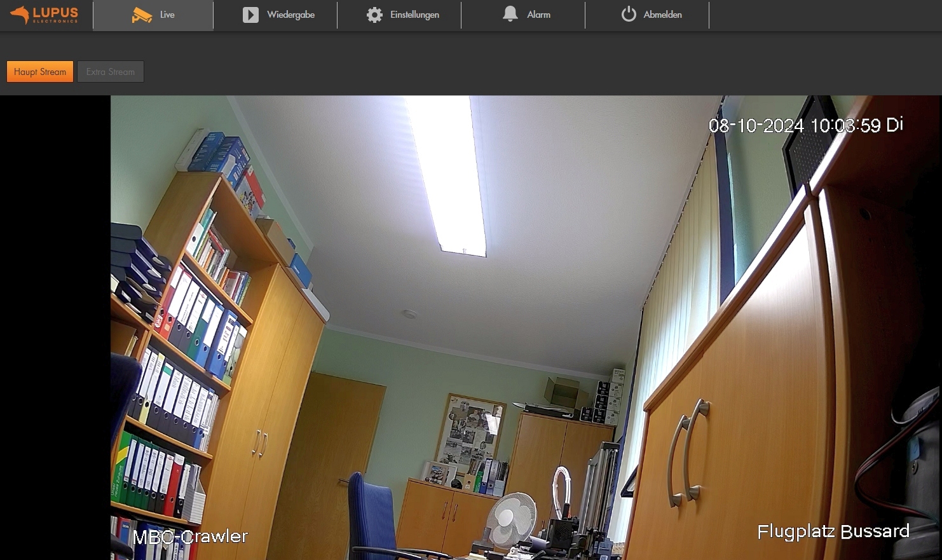Click the live camera video feed
Image resolution: width=942 pixels, height=560 pixels.
(x=526, y=328)
